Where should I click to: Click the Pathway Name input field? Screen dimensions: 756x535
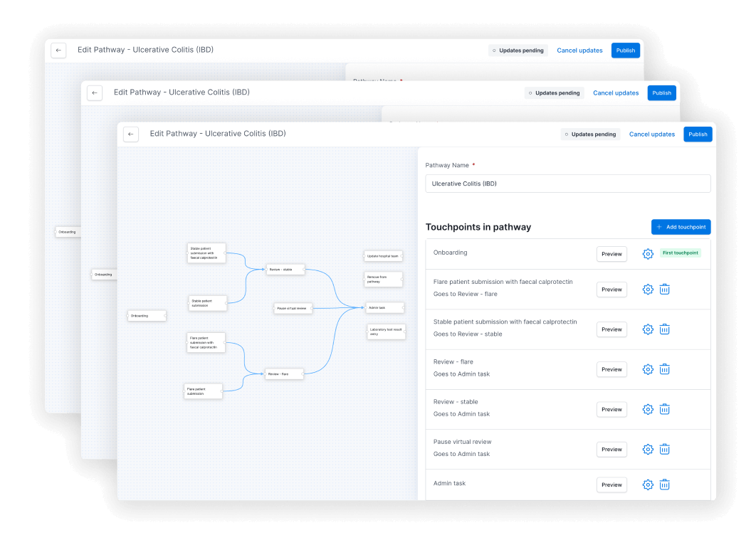[567, 184]
